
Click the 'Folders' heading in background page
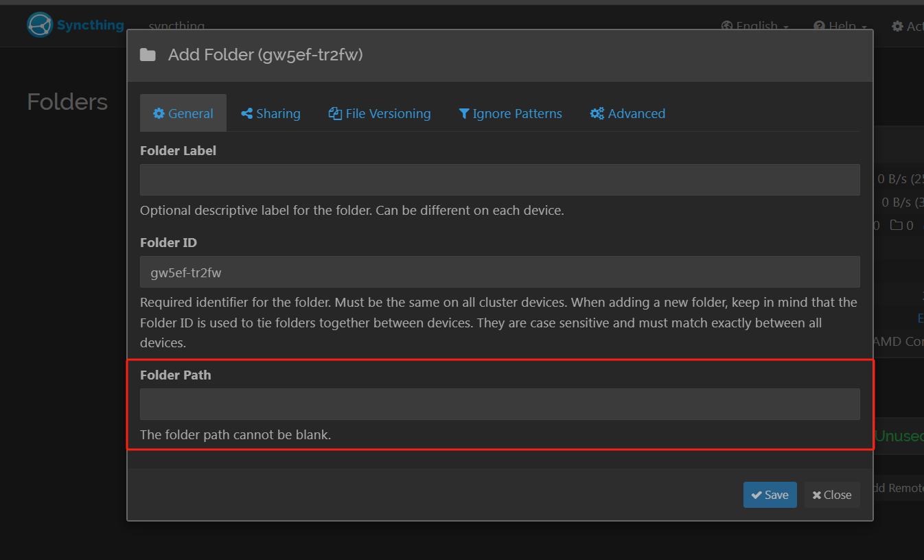[67, 102]
